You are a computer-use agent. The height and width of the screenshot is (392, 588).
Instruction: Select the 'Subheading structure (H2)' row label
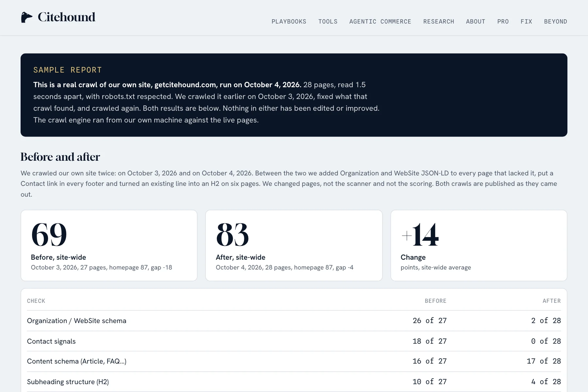point(68,382)
